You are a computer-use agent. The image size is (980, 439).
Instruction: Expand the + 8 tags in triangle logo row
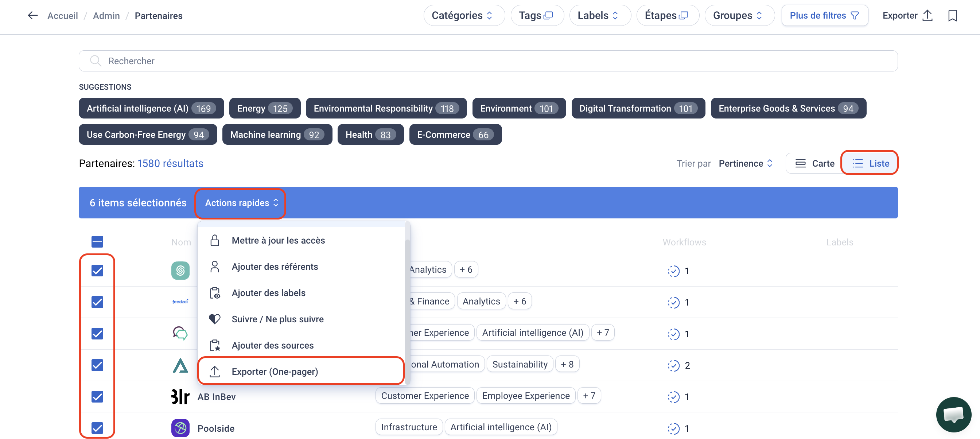[x=567, y=364]
